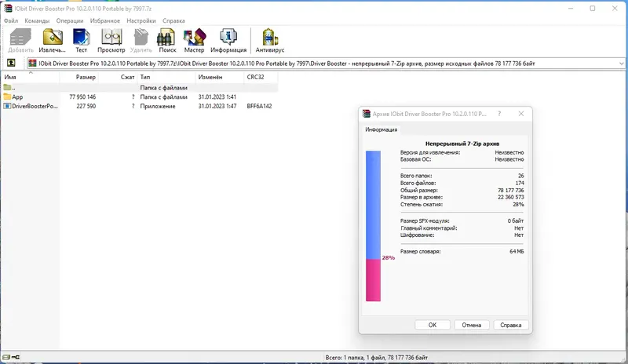Click the Информация toolbar icon

click(x=228, y=37)
